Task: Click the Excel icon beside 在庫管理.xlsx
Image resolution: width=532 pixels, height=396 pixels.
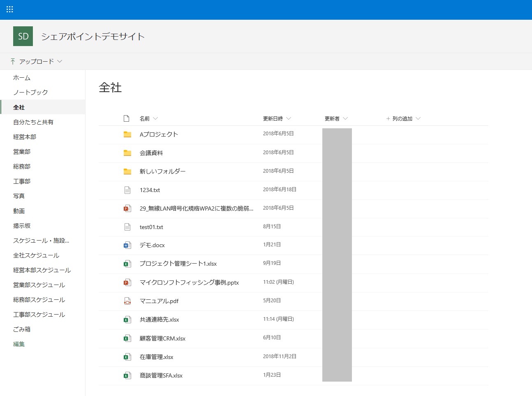Action: pyautogui.click(x=127, y=357)
